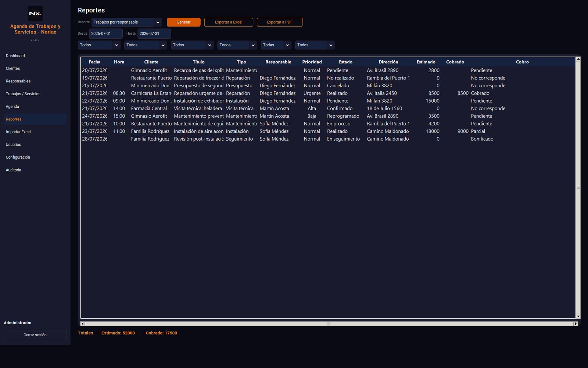
Task: Click the Desde date field
Action: point(106,33)
